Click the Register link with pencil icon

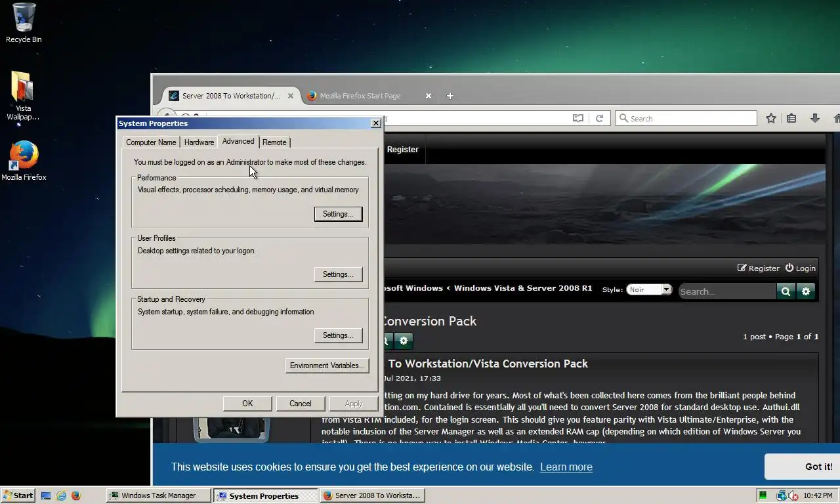[x=759, y=268]
